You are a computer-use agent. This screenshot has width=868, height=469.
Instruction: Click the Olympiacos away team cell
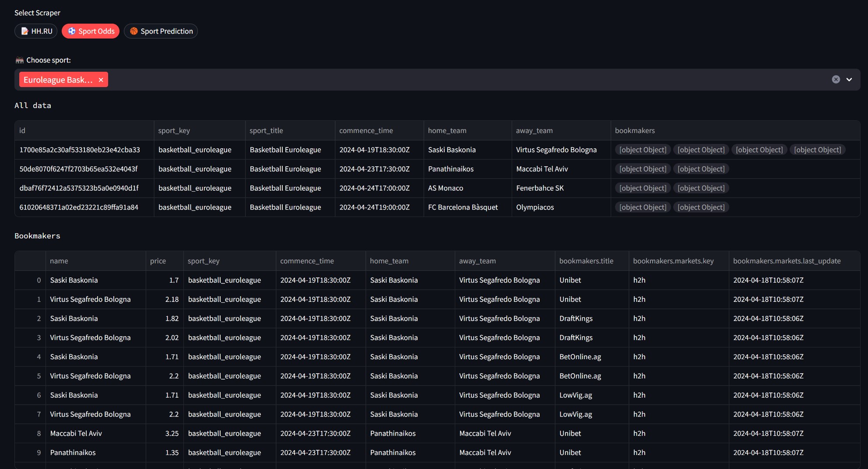pos(535,207)
